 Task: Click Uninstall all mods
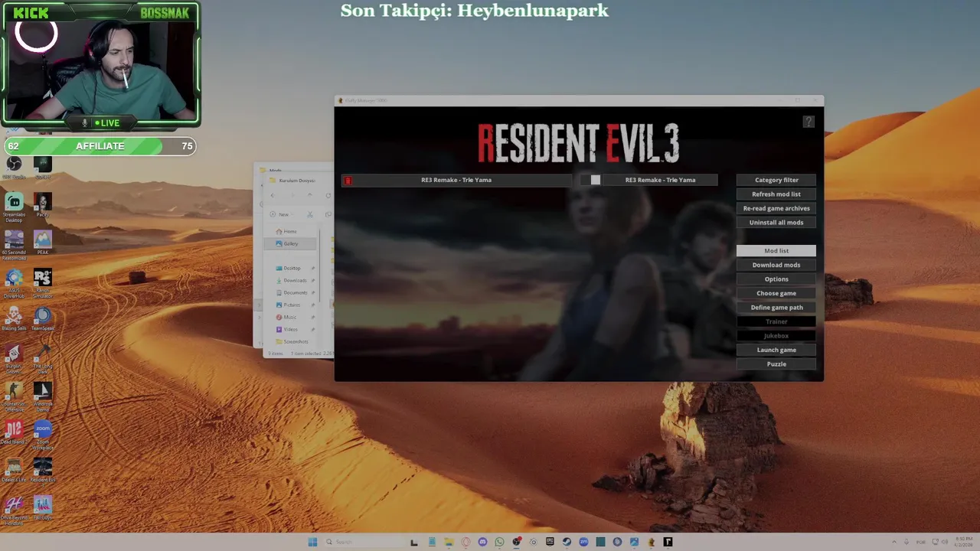[776, 223]
